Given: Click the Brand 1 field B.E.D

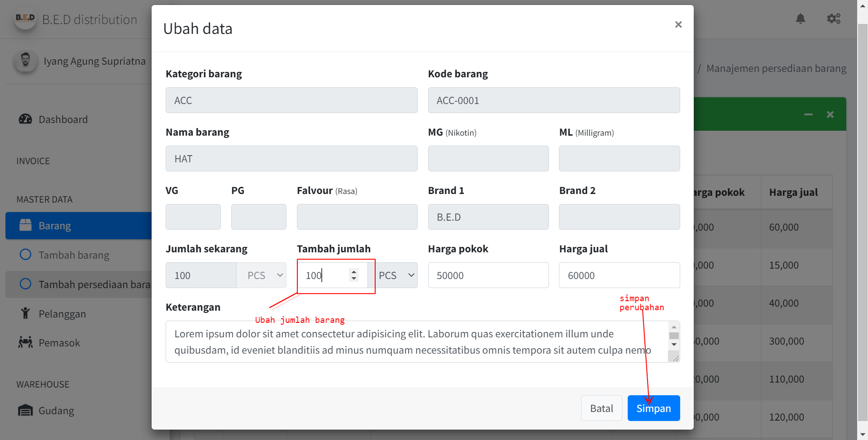Looking at the screenshot, I should pyautogui.click(x=488, y=217).
